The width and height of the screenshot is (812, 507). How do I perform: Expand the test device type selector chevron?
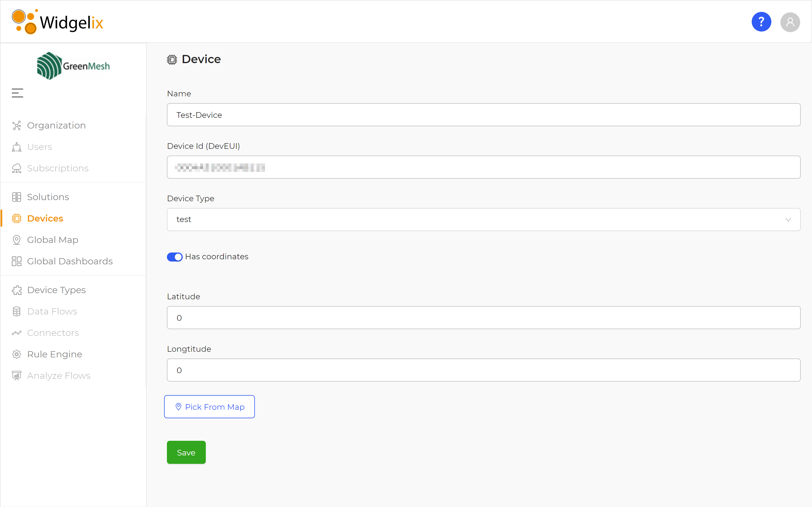click(789, 220)
